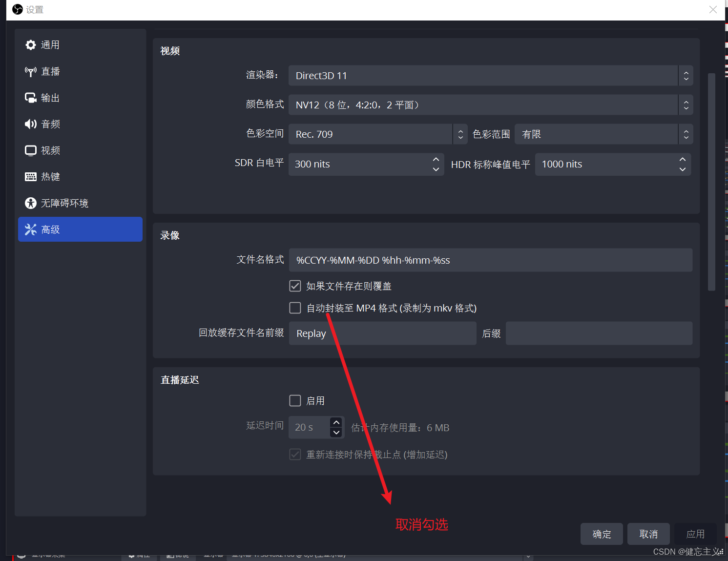Image resolution: width=728 pixels, height=561 pixels.
Task: Click the 文件名格式 input field
Action: 491,260
